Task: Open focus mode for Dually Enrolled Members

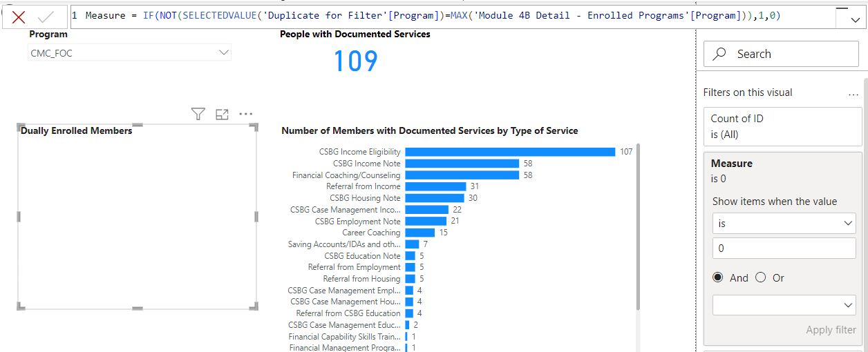Action: 222,115
